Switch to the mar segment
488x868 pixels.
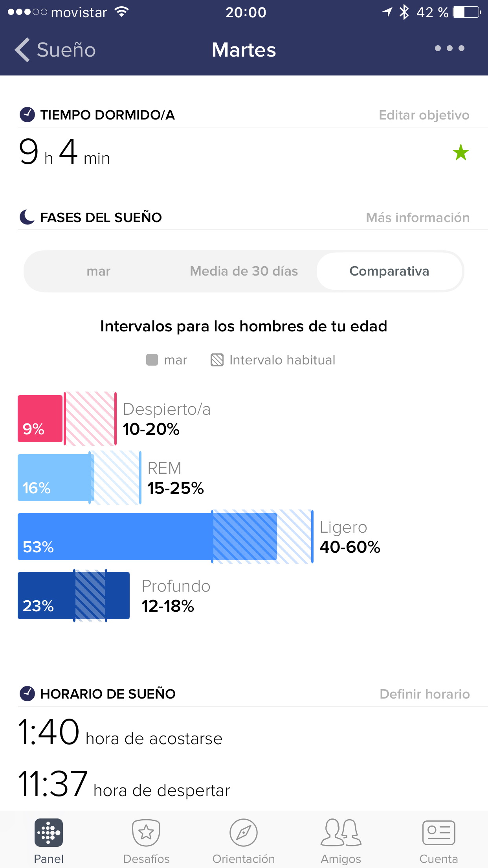click(x=98, y=271)
